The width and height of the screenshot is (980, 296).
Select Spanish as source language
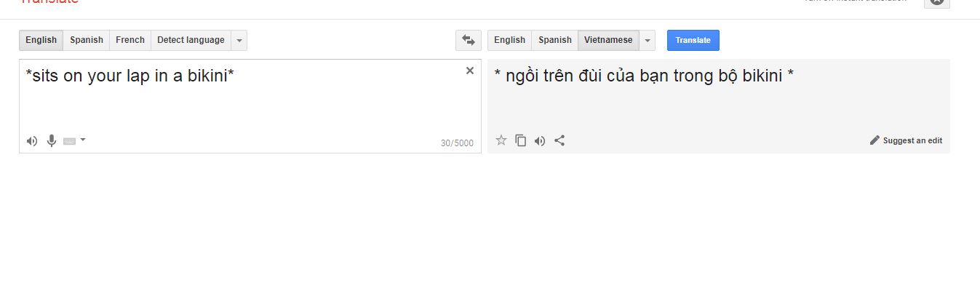click(87, 40)
